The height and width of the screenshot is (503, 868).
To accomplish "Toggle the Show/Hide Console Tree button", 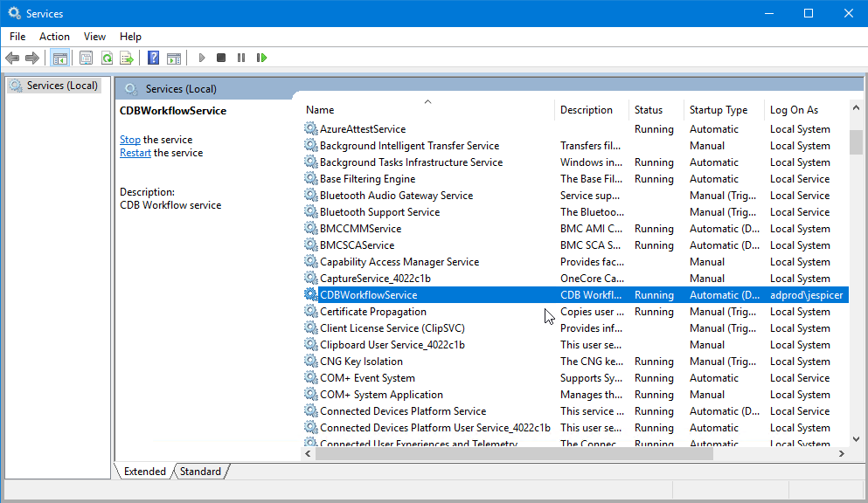I will pos(59,58).
